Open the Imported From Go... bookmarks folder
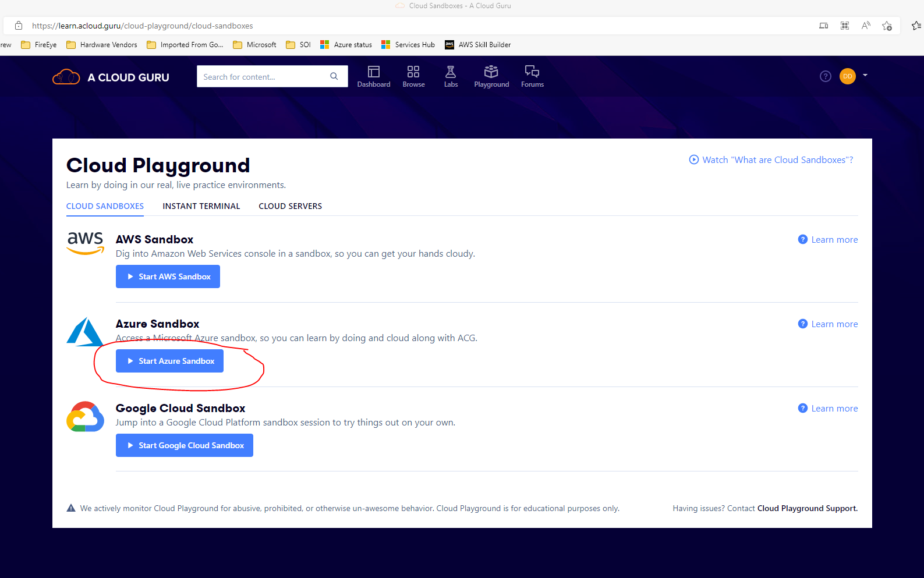This screenshot has height=578, width=924. 185,45
